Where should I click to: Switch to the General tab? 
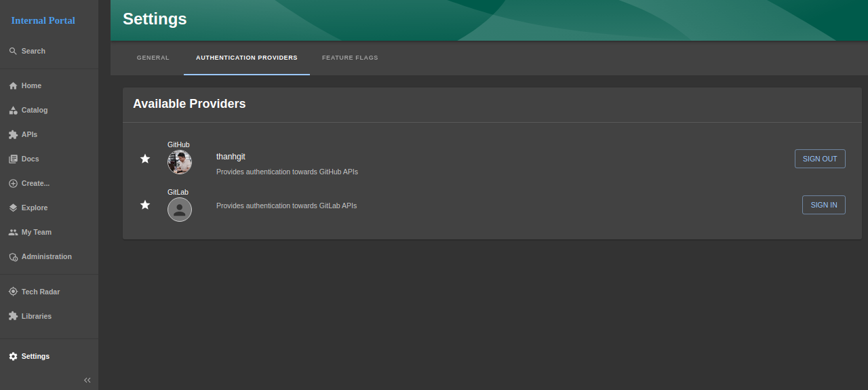click(x=153, y=58)
